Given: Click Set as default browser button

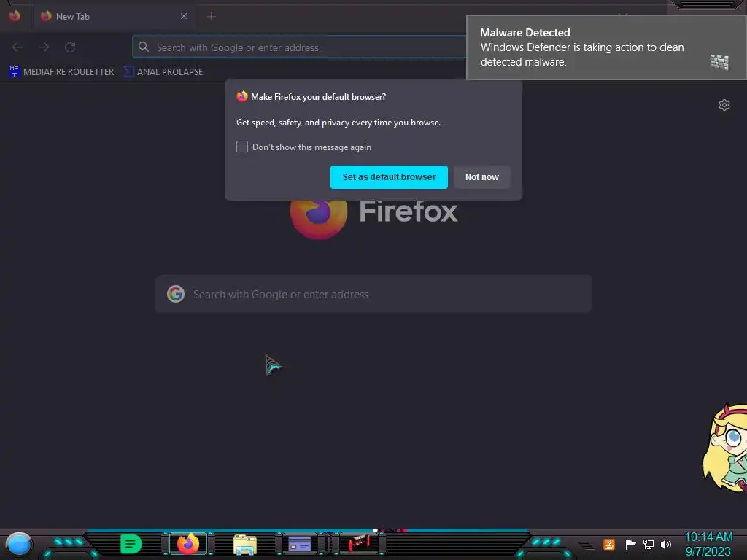Looking at the screenshot, I should [389, 177].
